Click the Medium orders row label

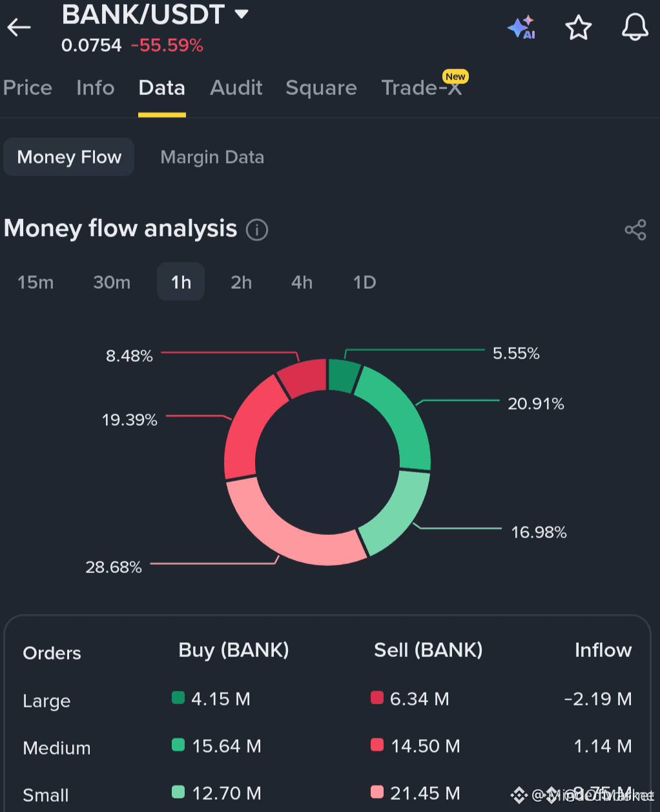coord(57,748)
